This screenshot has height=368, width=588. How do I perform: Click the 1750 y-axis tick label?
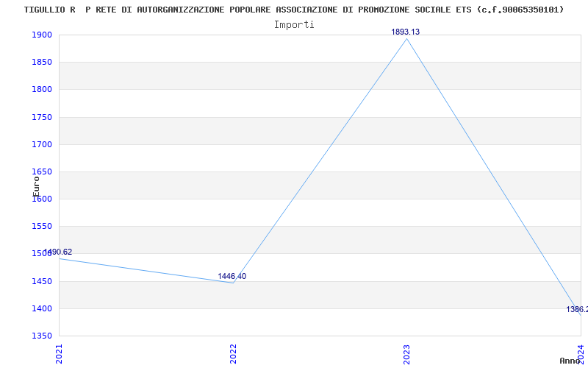coord(42,117)
